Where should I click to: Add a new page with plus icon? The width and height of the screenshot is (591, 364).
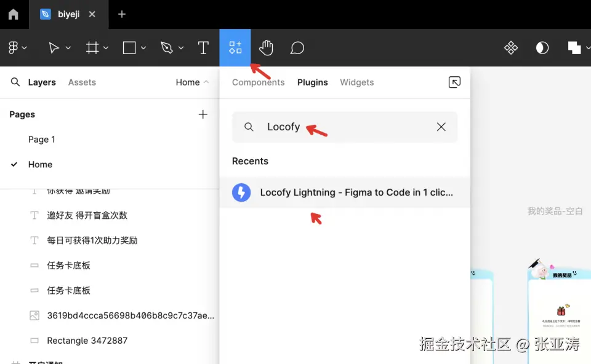coord(203,114)
